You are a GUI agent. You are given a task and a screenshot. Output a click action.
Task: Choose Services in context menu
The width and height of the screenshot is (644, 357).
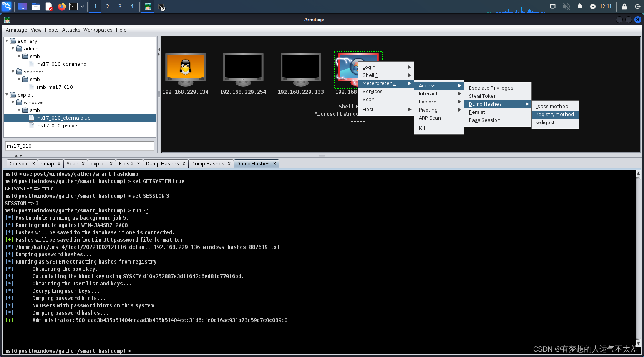386,92
